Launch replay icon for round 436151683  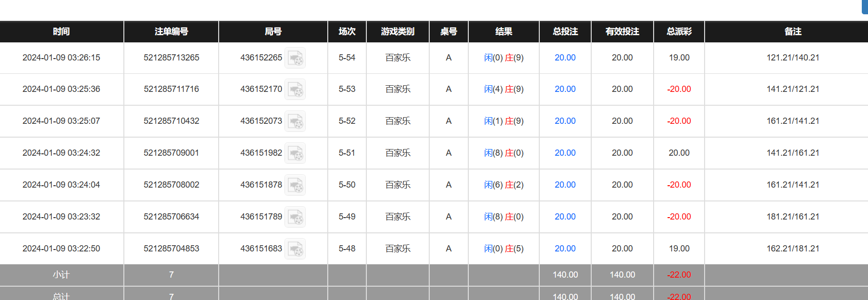pyautogui.click(x=295, y=249)
